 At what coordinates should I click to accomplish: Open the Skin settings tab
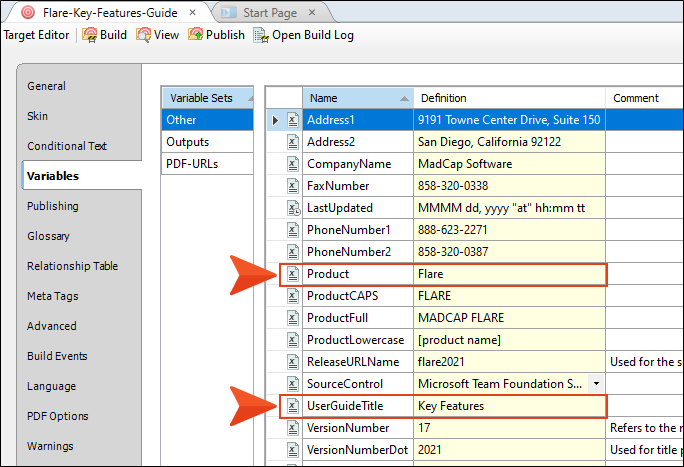[37, 116]
